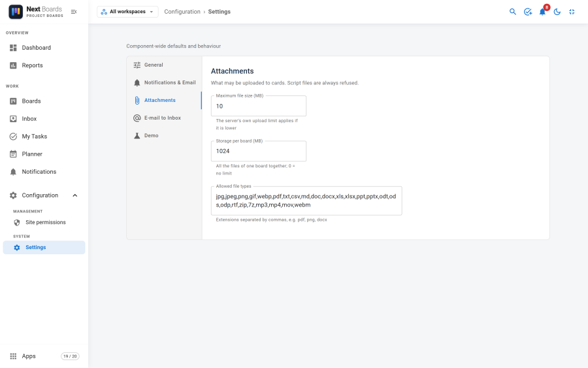This screenshot has width=588, height=368.
Task: Open Apps at sidebar bottom
Action: [44, 356]
